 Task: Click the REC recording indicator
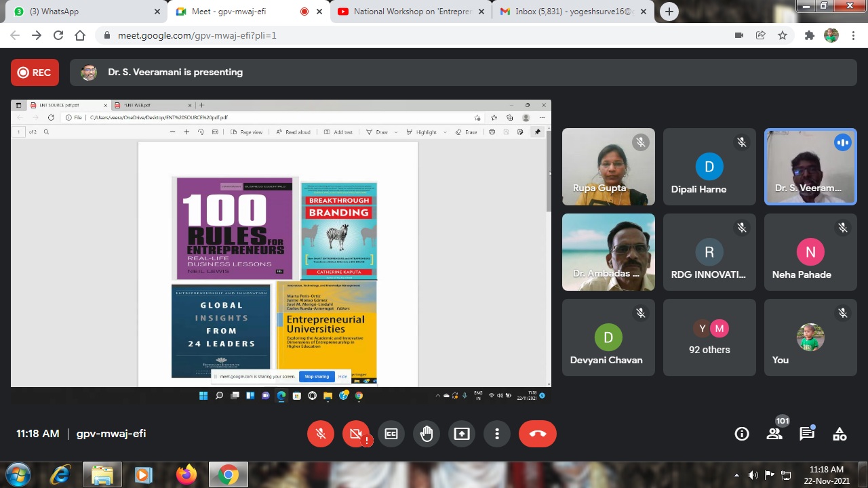[x=35, y=73]
